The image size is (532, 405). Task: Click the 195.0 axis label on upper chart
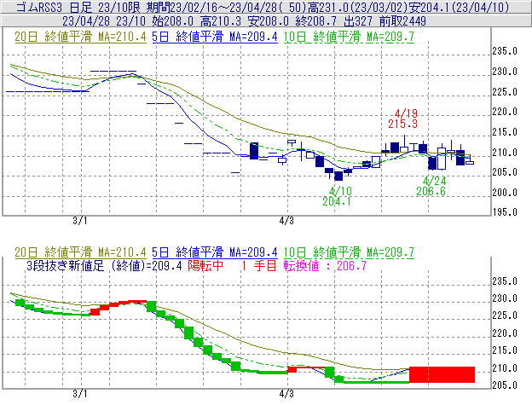click(x=505, y=212)
